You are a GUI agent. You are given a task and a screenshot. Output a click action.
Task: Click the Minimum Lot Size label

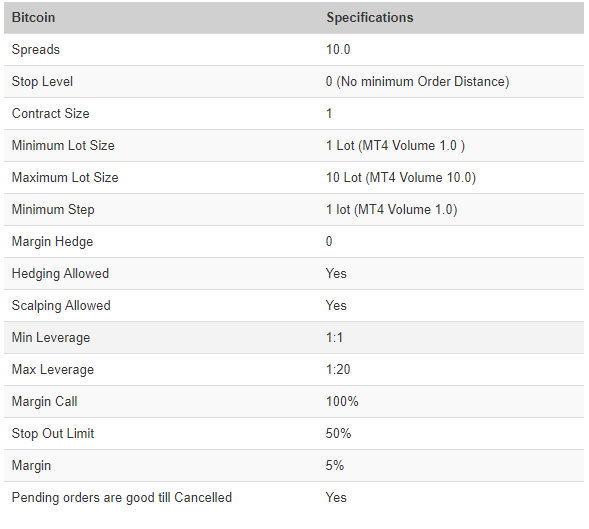pyautogui.click(x=63, y=145)
